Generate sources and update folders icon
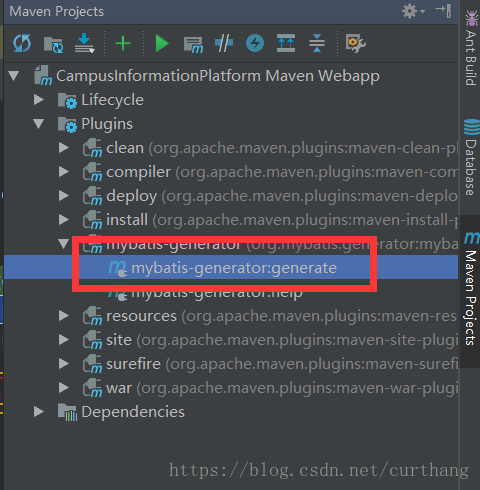This screenshot has width=480, height=490. click(53, 44)
